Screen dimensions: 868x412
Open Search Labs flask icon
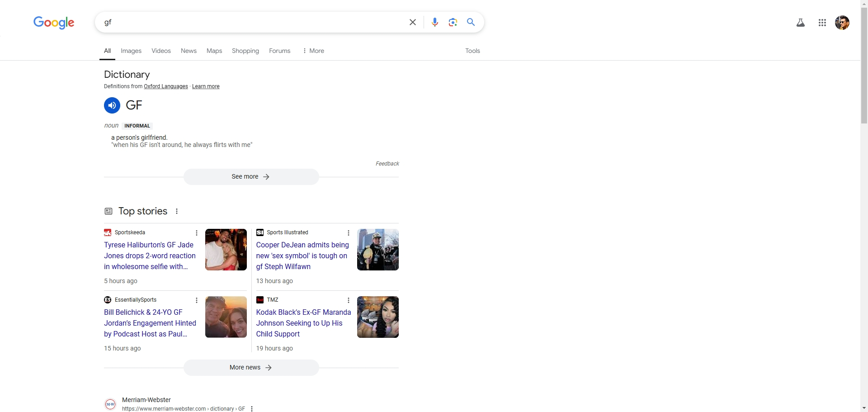coord(801,23)
